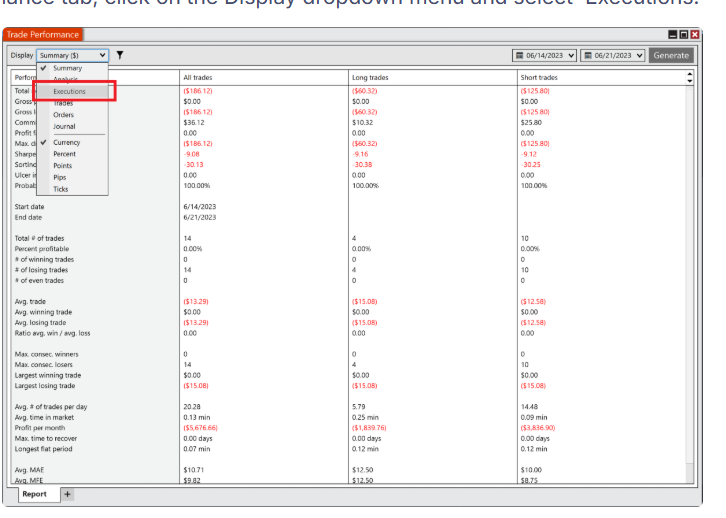Click the start date calendar icon
This screenshot has width=726, height=518.
(x=520, y=55)
